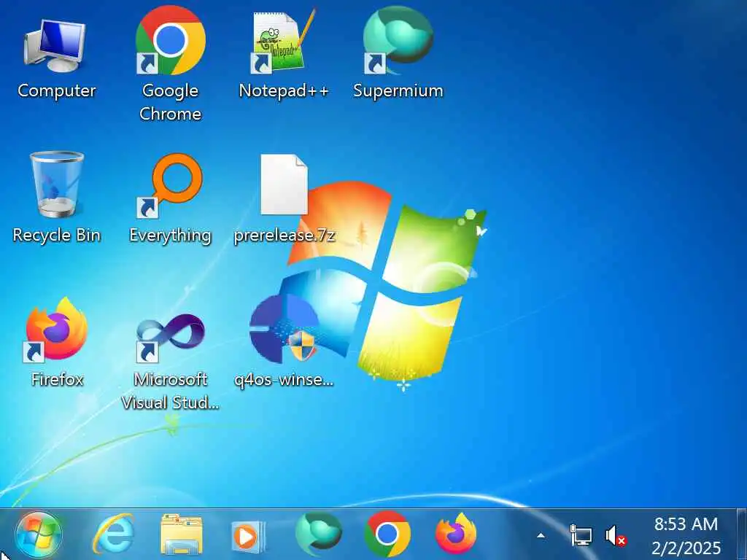Open Supermium from the taskbar
The height and width of the screenshot is (560, 747).
(318, 534)
